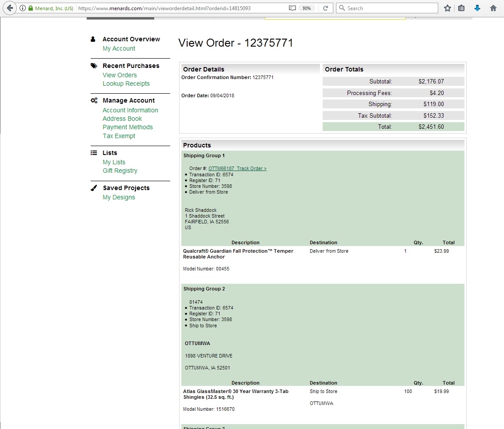Open Account Information link

[130, 110]
